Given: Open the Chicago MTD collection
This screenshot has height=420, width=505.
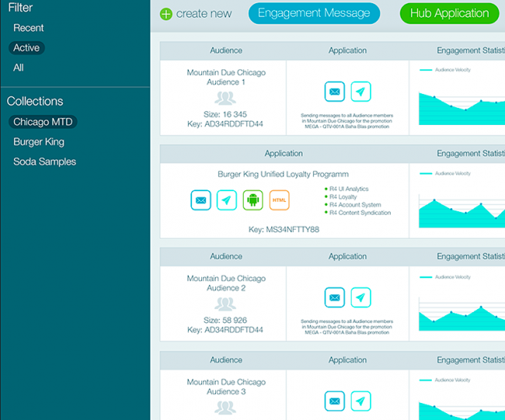Looking at the screenshot, I should pyautogui.click(x=42, y=122).
